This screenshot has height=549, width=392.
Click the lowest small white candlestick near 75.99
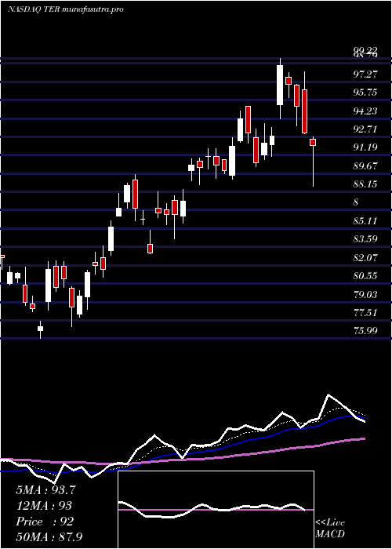click(40, 329)
